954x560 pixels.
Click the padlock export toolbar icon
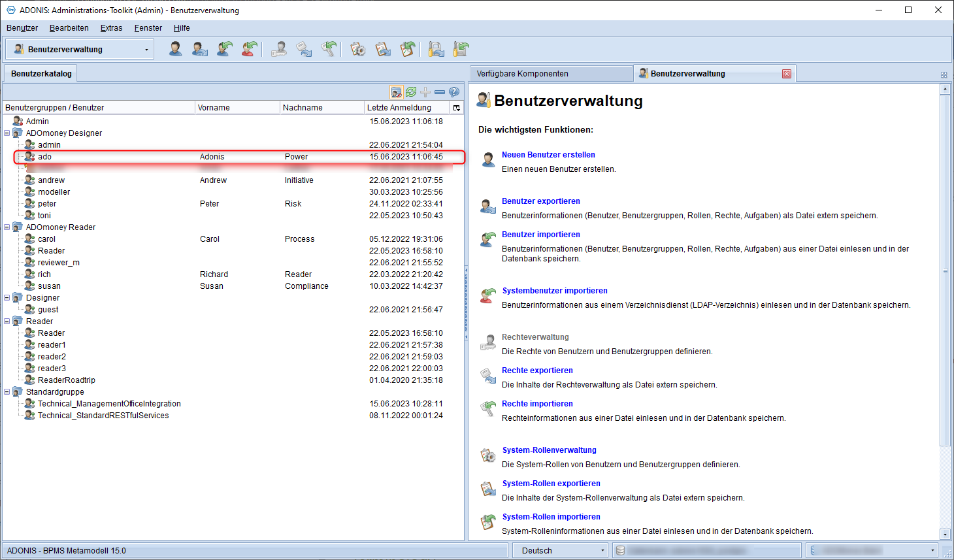tap(436, 49)
